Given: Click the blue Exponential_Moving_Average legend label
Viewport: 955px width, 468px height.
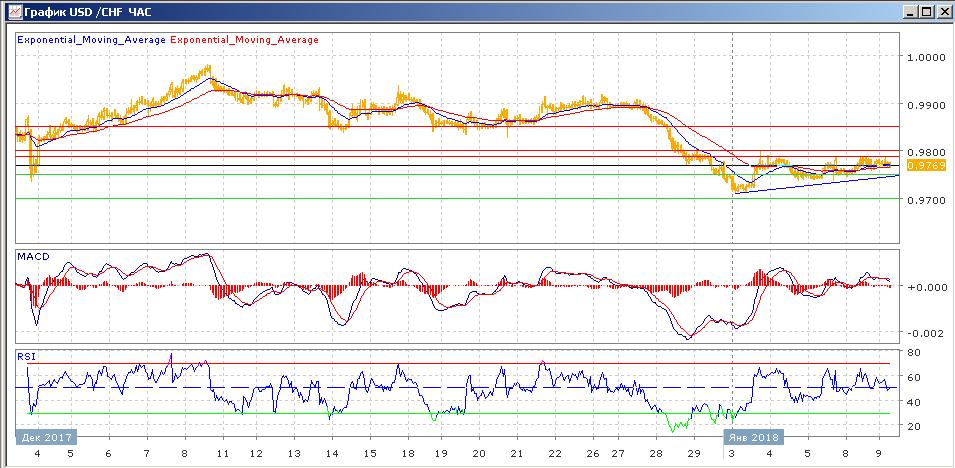Looking at the screenshot, I should (91, 40).
